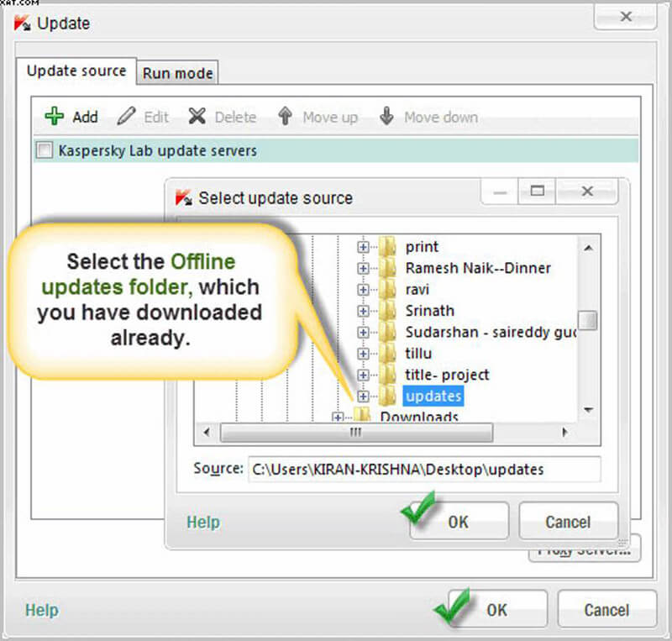Viewport: 672px width, 641px height.
Task: Expand the ravi folder node
Action: tap(363, 290)
